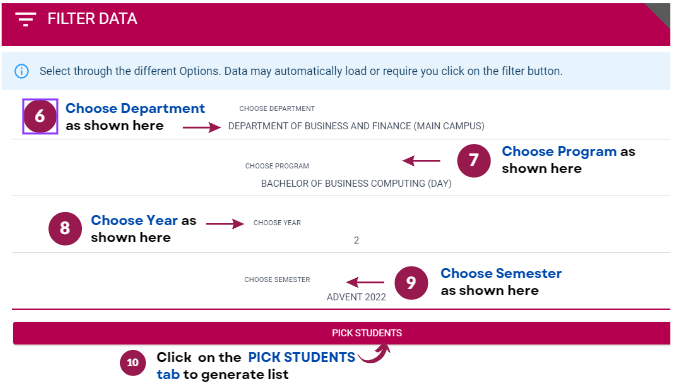Click the blue Choose Semester instruction text
The width and height of the screenshot is (677, 389).
[x=501, y=273]
